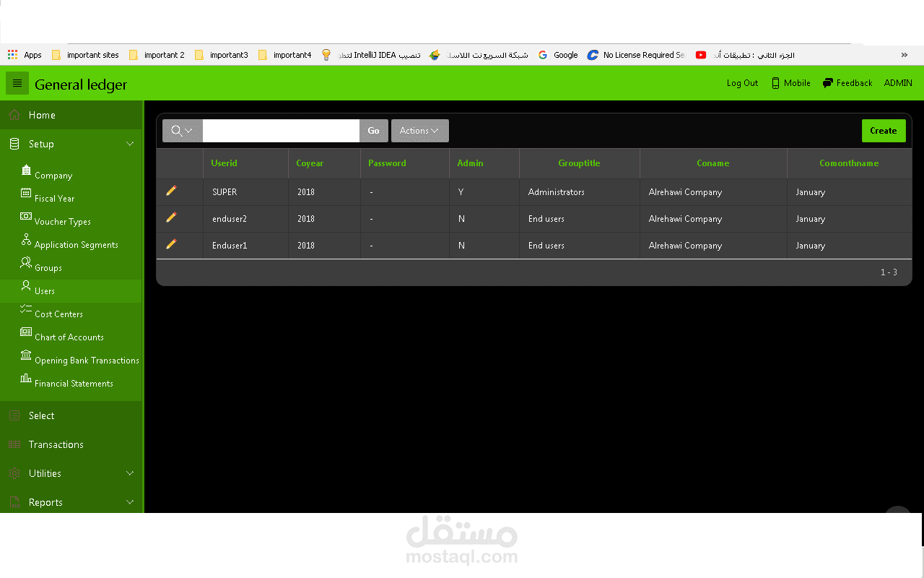Open the IntelliJ IDEA bookmark
The width and height of the screenshot is (924, 578).
pyautogui.click(x=371, y=55)
